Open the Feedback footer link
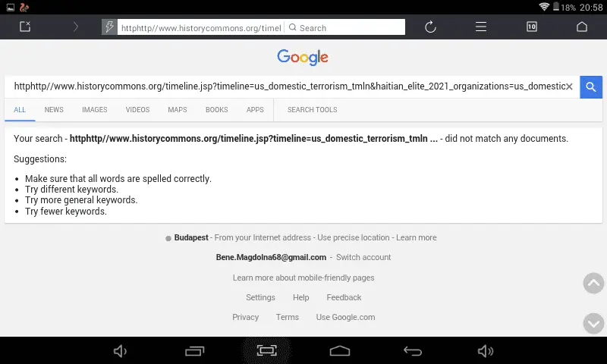Screen dimensions: 607x364 344,297
